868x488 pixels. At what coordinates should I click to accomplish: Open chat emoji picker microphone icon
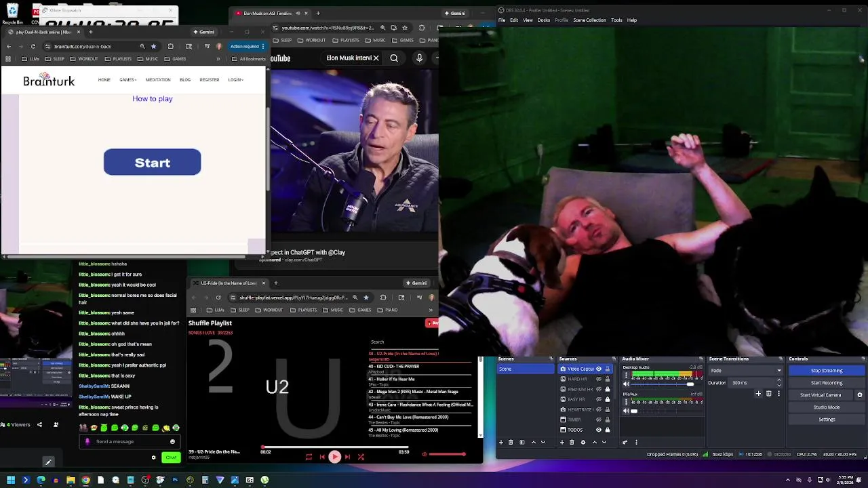87,441
